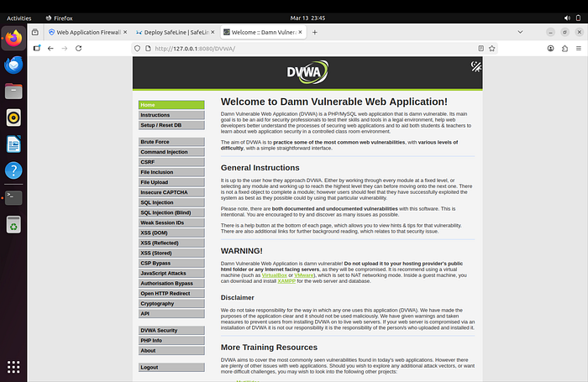
Task: Go to Home in DVWA menu
Action: [x=171, y=105]
